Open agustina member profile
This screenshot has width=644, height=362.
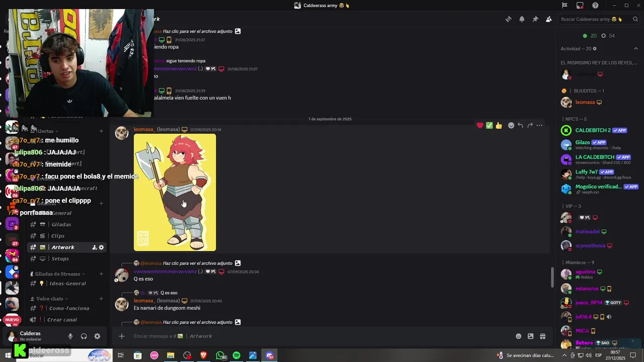tap(599, 274)
